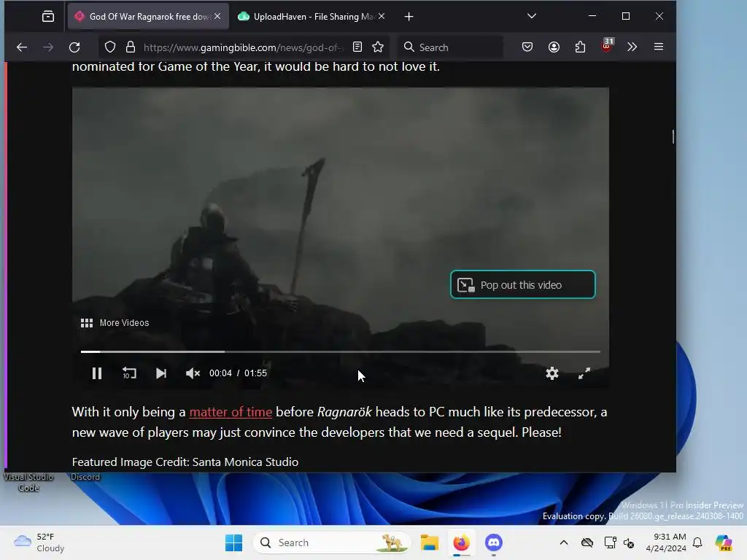Open Visual Studio Code desktop shortcut
The width and height of the screenshot is (747, 560).
(28, 482)
